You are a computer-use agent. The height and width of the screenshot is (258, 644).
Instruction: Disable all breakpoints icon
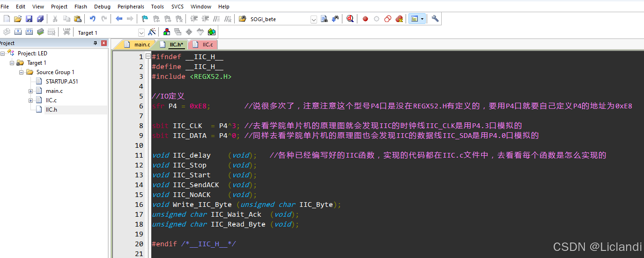388,19
